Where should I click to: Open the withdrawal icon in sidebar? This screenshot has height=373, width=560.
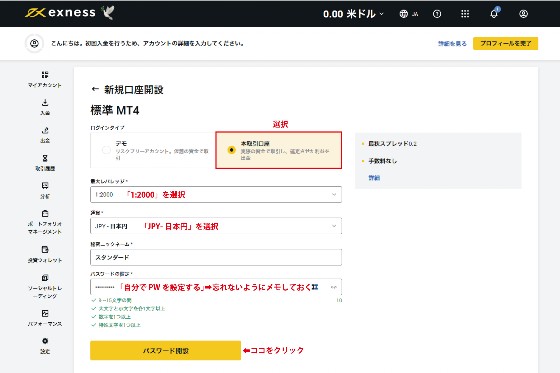tap(45, 130)
